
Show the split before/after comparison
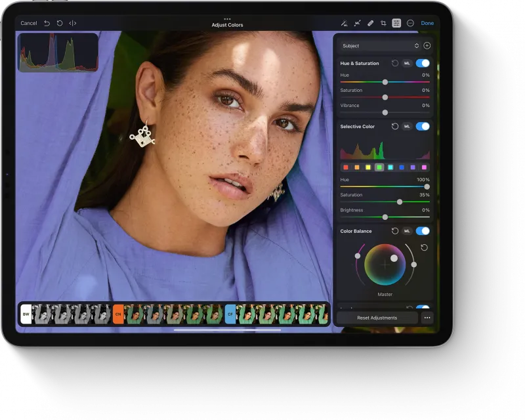pos(73,23)
